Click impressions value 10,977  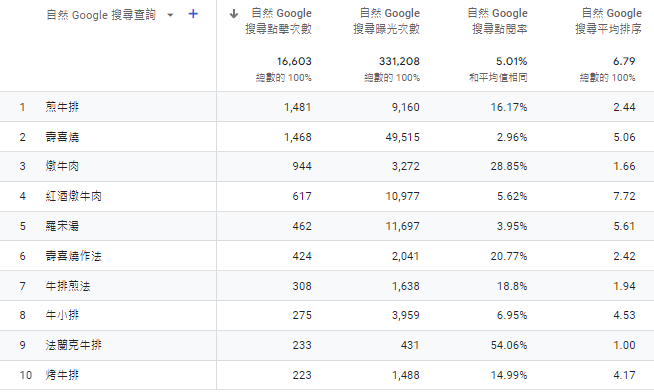click(402, 196)
